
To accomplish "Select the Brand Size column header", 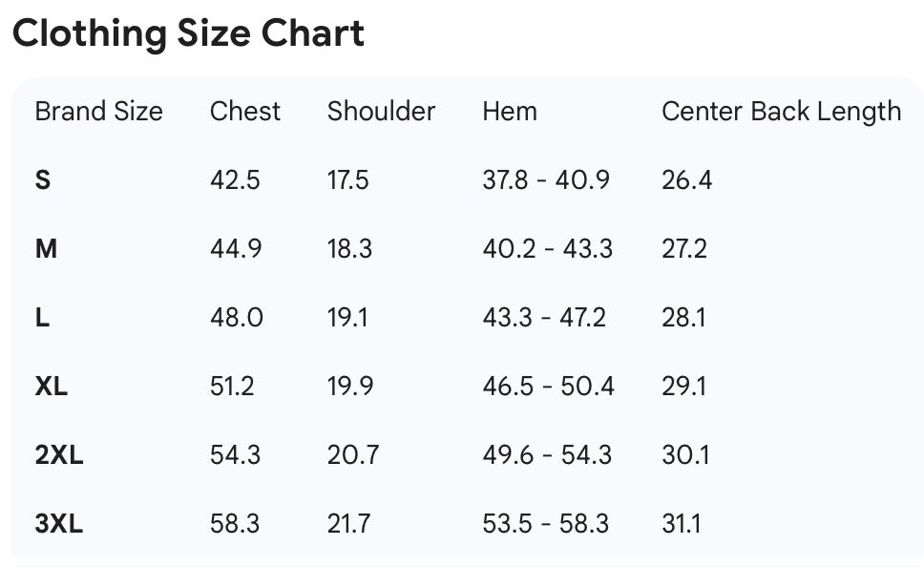I will click(98, 112).
